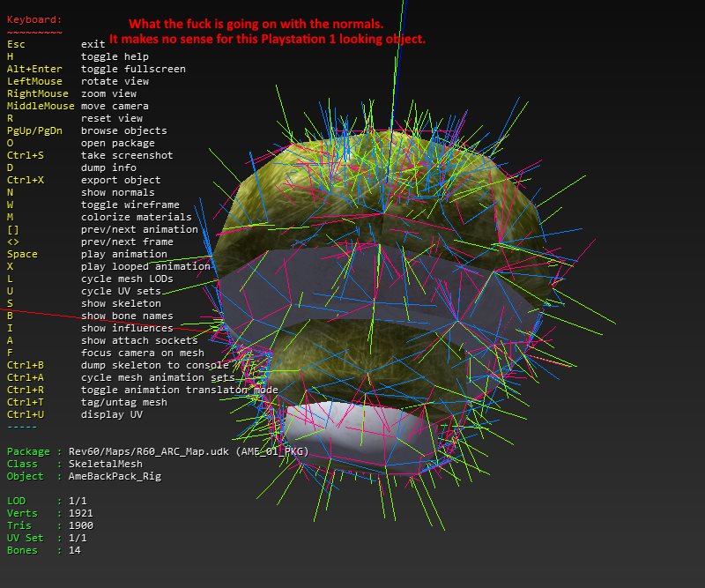
Task: Click the 'open package' text
Action: (118, 143)
